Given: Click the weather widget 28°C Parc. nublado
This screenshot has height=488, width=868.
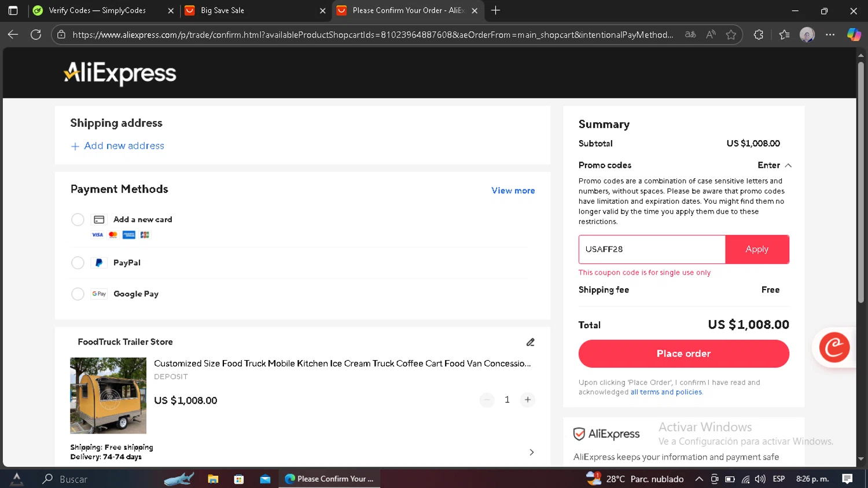Looking at the screenshot, I should coord(635,479).
